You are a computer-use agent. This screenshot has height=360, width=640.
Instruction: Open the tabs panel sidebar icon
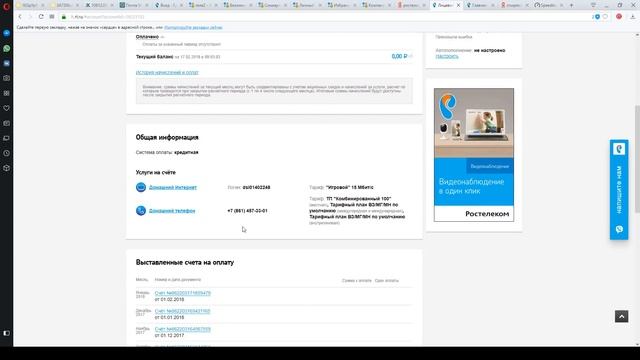pos(7,138)
